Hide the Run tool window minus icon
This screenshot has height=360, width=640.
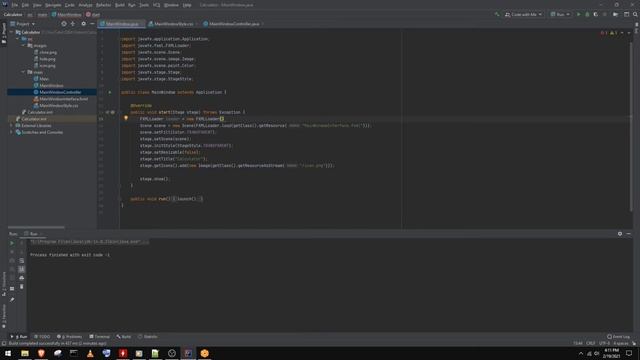pos(629,233)
